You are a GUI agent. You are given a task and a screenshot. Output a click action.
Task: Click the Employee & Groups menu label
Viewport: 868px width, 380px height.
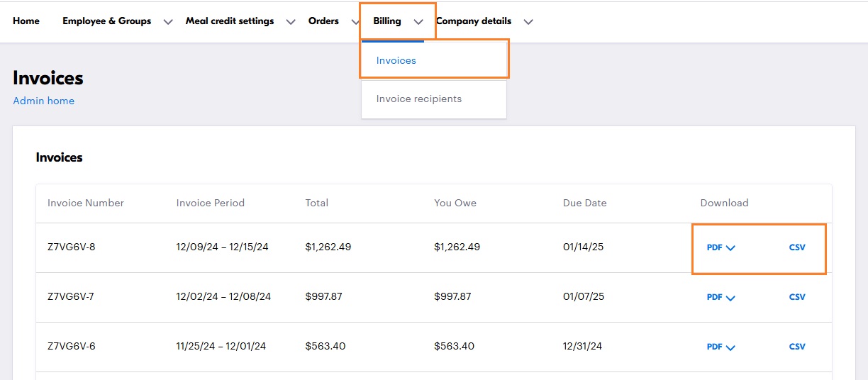[x=106, y=21]
